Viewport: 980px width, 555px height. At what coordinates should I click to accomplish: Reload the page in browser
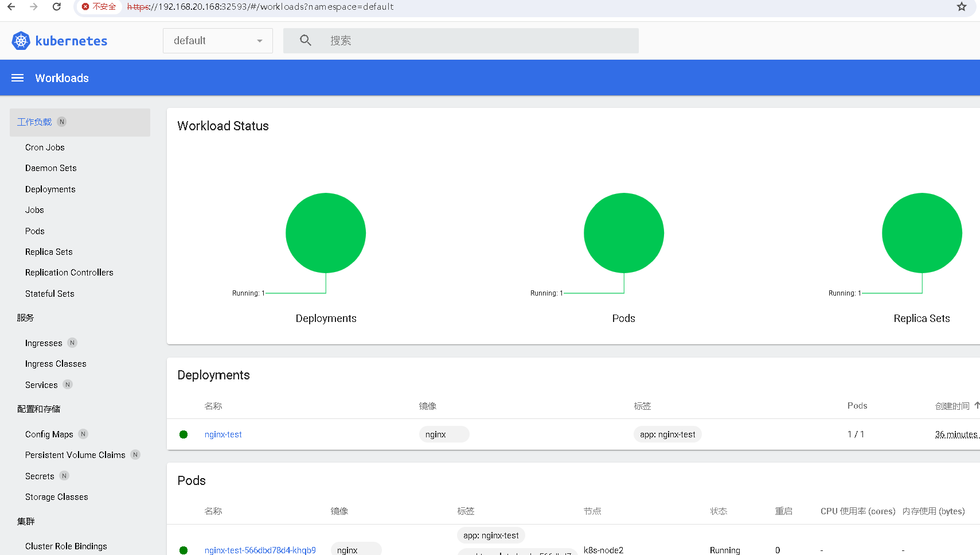coord(56,7)
